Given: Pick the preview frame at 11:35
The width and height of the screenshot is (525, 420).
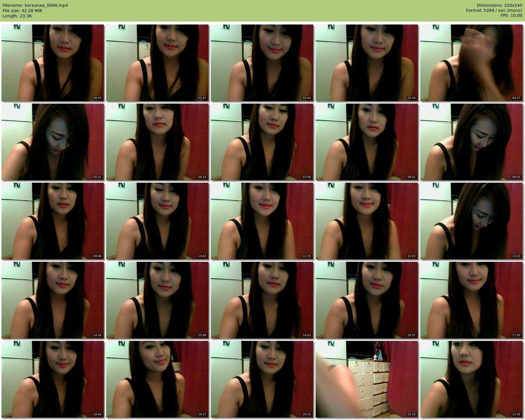Looking at the screenshot, I should [x=262, y=221].
